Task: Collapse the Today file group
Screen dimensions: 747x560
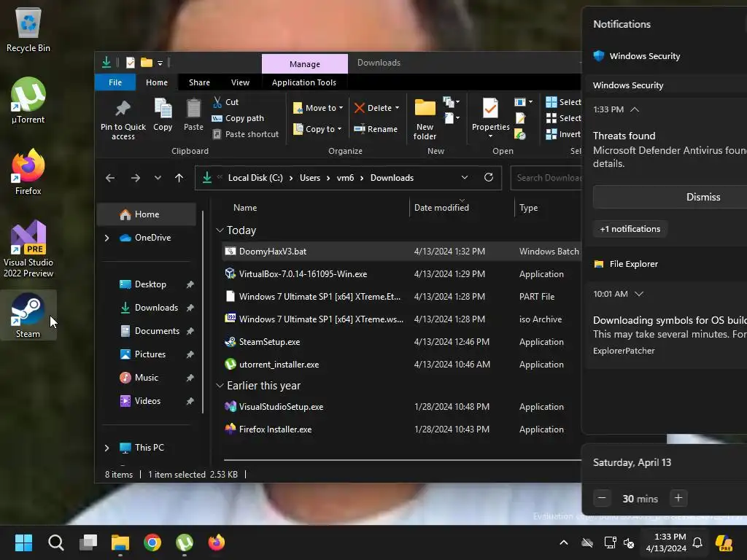Action: (220, 230)
